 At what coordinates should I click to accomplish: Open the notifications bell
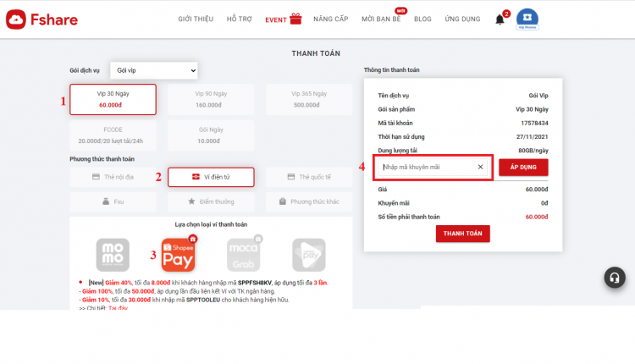500,19
